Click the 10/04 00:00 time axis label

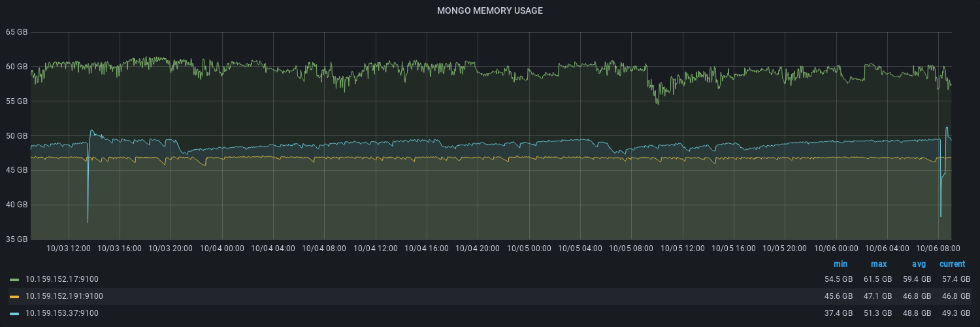[222, 249]
